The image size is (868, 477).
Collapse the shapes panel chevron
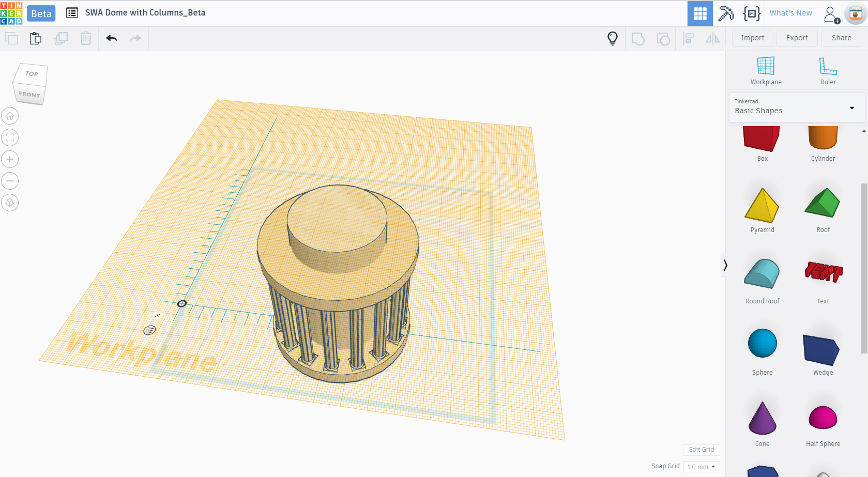click(x=725, y=265)
